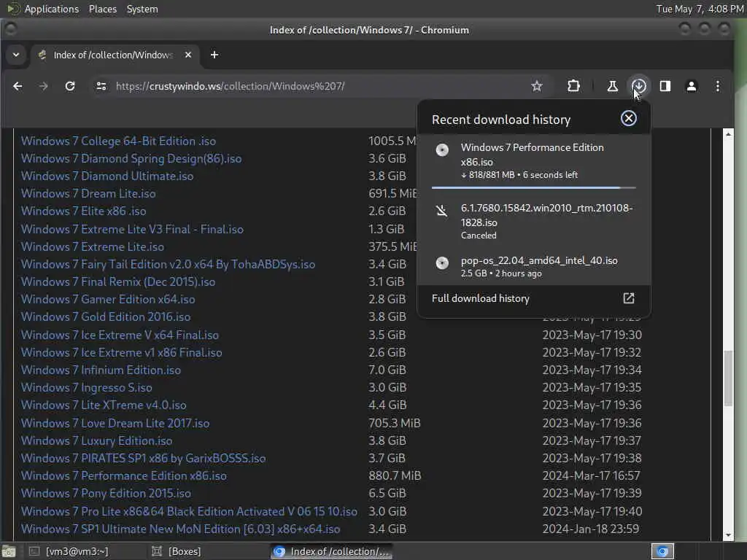Image resolution: width=747 pixels, height=560 pixels.
Task: Switch to Boxes window in taskbar
Action: click(x=177, y=551)
